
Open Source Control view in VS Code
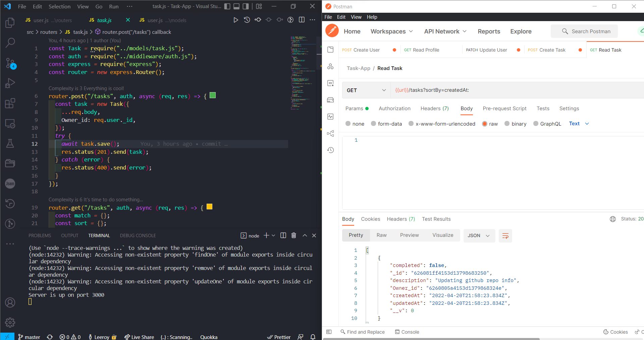pyautogui.click(x=10, y=63)
